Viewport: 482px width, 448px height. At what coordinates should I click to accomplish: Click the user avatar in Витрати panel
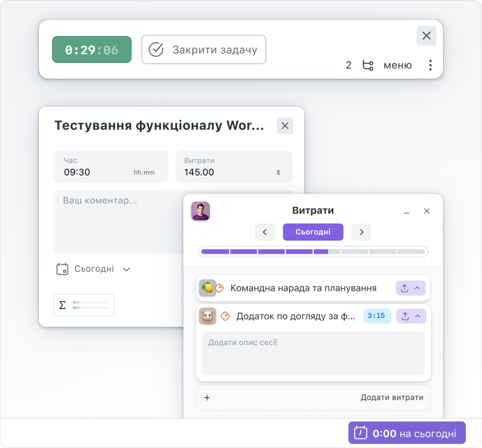[200, 211]
